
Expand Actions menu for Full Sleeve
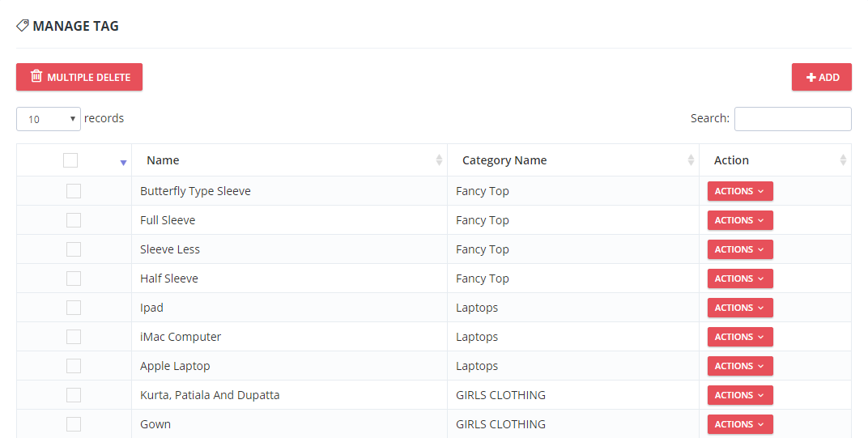coord(740,220)
